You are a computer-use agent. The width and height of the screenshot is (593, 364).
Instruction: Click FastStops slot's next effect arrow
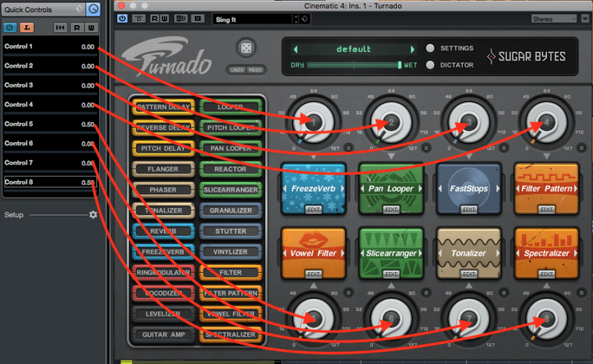(x=498, y=188)
